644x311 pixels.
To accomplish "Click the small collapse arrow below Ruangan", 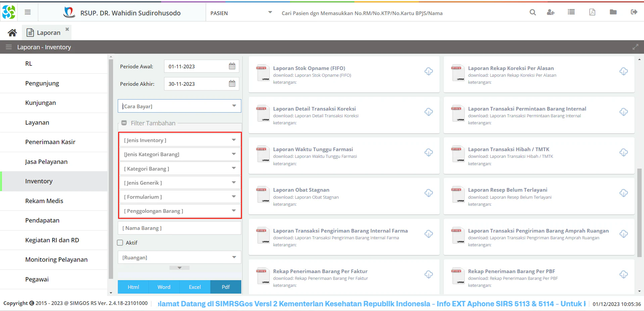I will (x=180, y=268).
